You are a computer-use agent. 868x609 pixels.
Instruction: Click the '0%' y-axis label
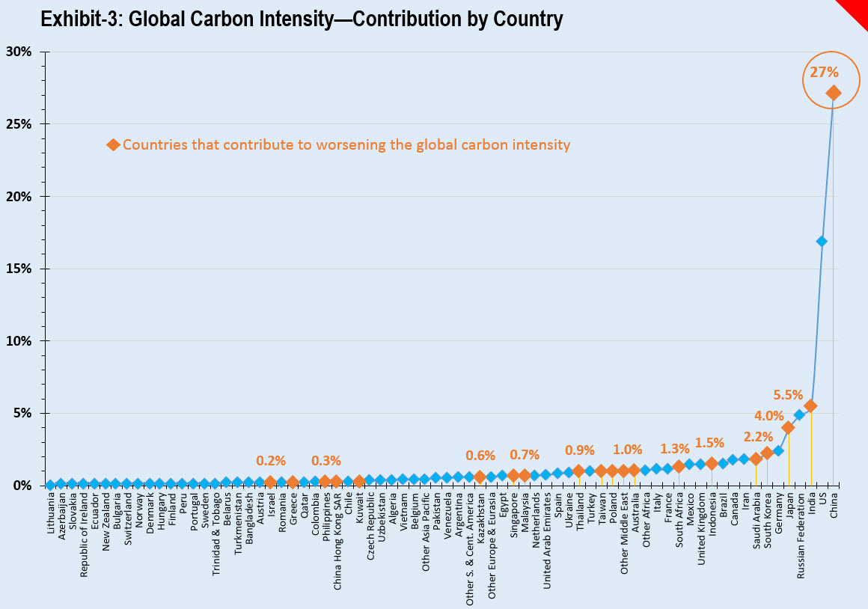click(22, 486)
